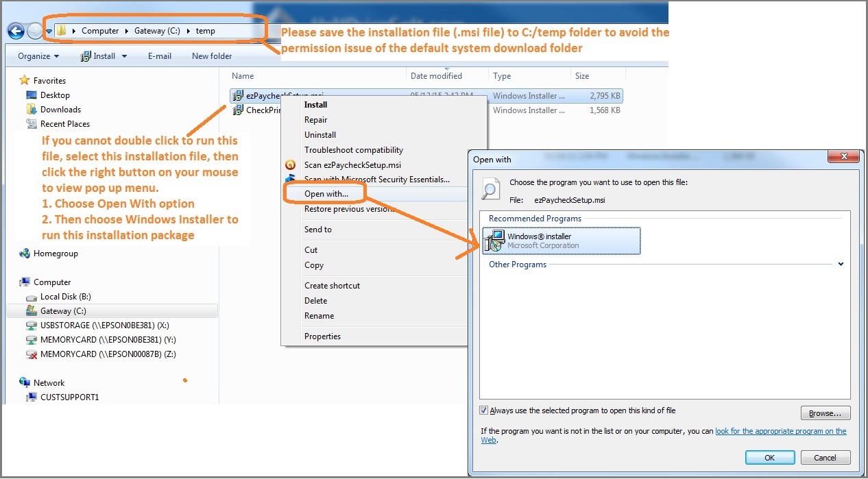Select Properties in the context menu
The width and height of the screenshot is (868, 479).
click(x=322, y=336)
